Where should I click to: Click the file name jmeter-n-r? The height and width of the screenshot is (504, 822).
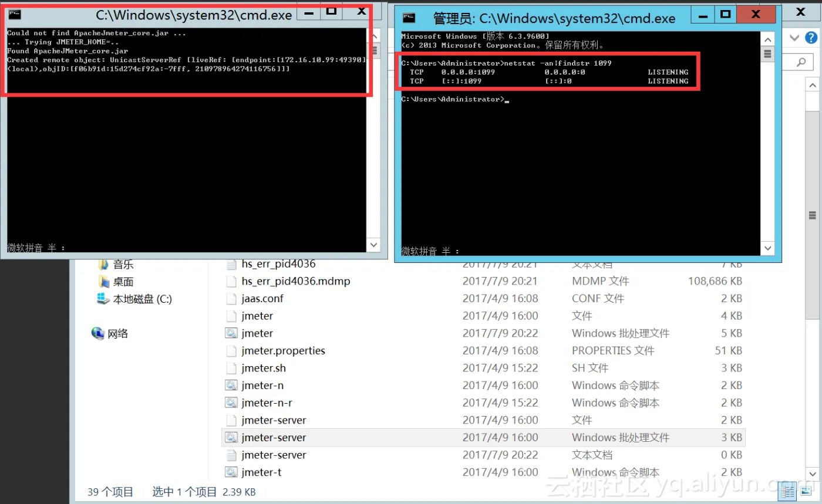click(x=267, y=403)
